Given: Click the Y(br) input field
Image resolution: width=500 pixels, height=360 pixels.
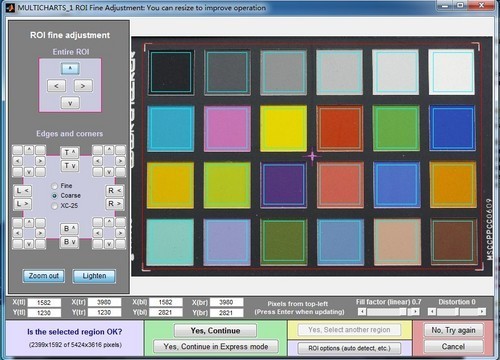Looking at the screenshot, I should pos(226,313).
